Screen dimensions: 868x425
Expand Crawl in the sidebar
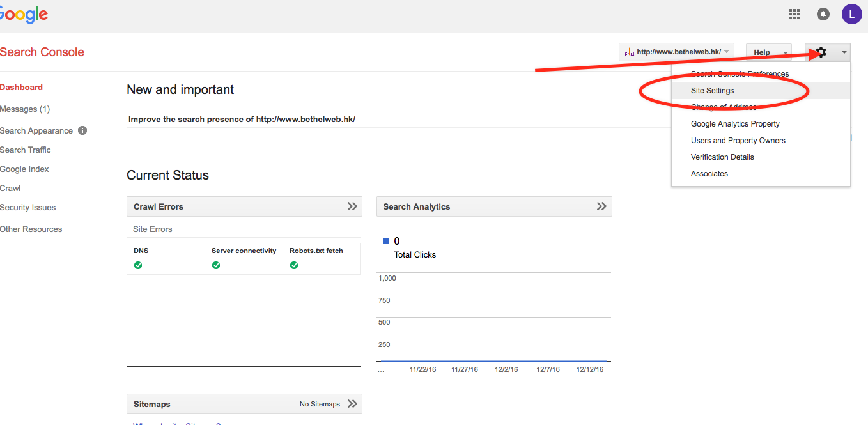[10, 189]
